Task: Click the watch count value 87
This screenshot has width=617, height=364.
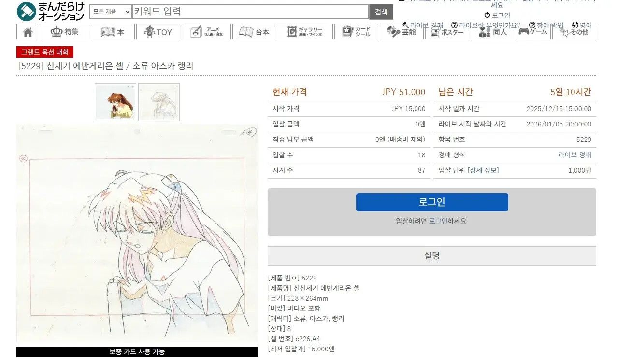Action: [x=422, y=170]
